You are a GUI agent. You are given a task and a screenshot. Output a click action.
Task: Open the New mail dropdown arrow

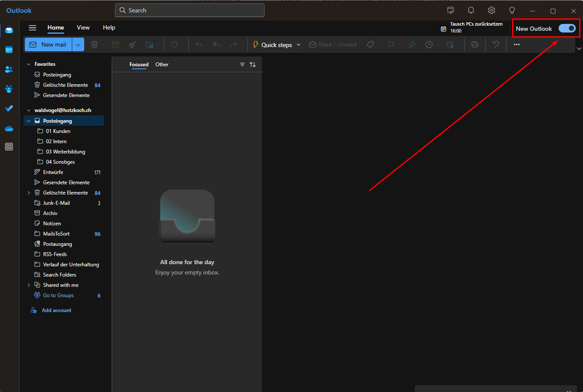(x=78, y=44)
